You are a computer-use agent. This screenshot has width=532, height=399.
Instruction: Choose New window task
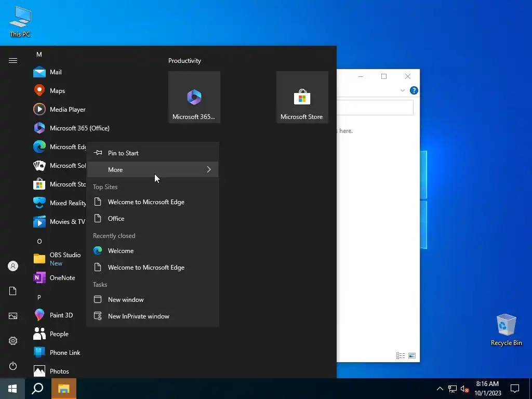click(153, 300)
